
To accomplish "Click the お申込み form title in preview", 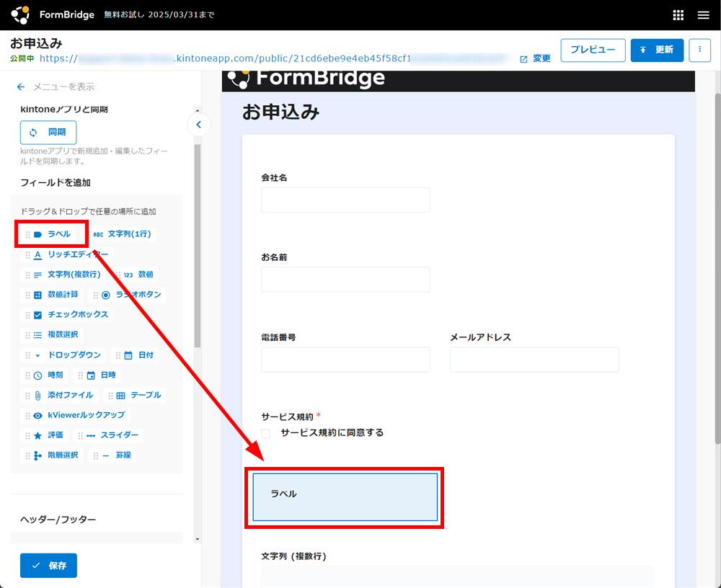I will [x=280, y=112].
